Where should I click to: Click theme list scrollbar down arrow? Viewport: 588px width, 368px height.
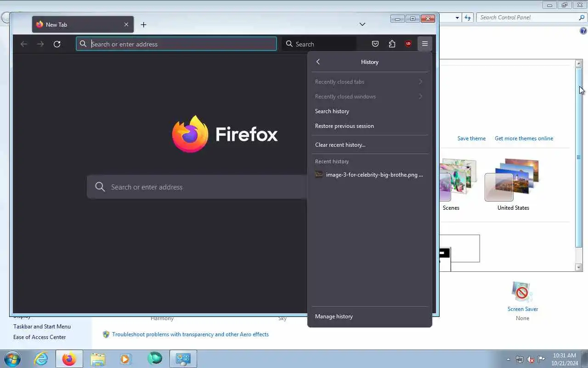pyautogui.click(x=579, y=267)
